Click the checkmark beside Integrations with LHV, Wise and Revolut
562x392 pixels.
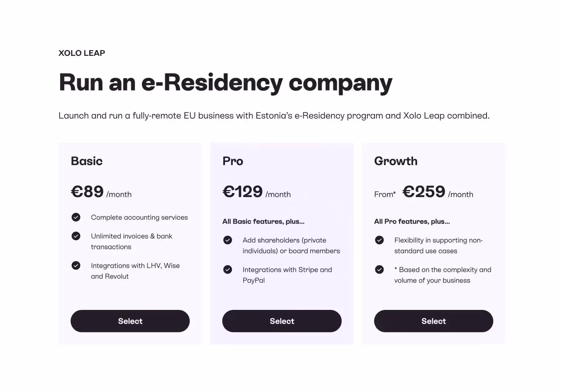pyautogui.click(x=76, y=266)
